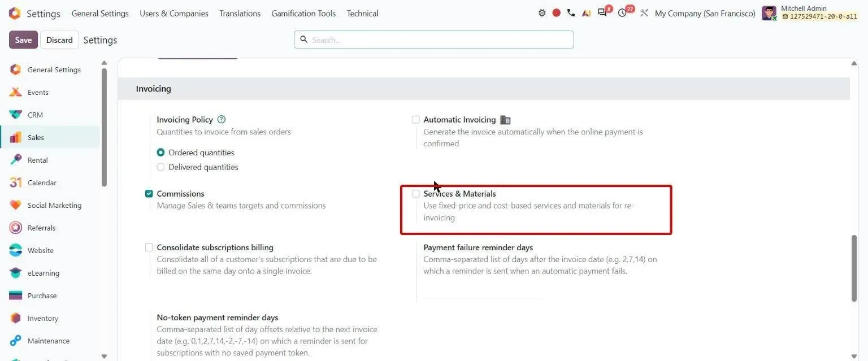This screenshot has width=868, height=361.
Task: Open Users & Companies menu
Action: click(x=174, y=13)
